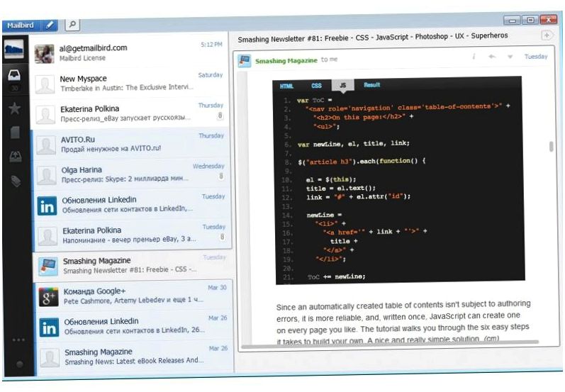
Task: Open the message actions dropdown arrow
Action: tap(510, 57)
